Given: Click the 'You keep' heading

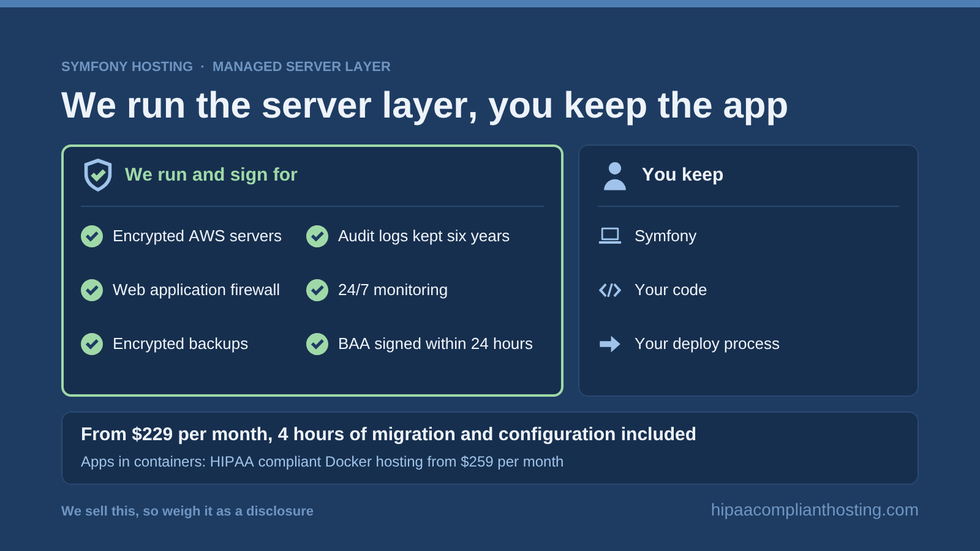Looking at the screenshot, I should pyautogui.click(x=682, y=174).
